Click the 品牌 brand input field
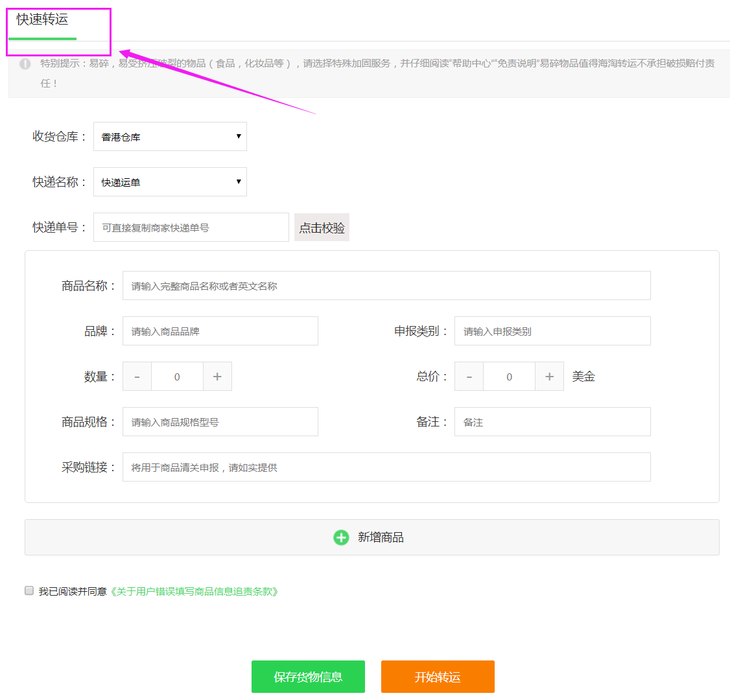The height and width of the screenshot is (700, 730). pos(220,331)
